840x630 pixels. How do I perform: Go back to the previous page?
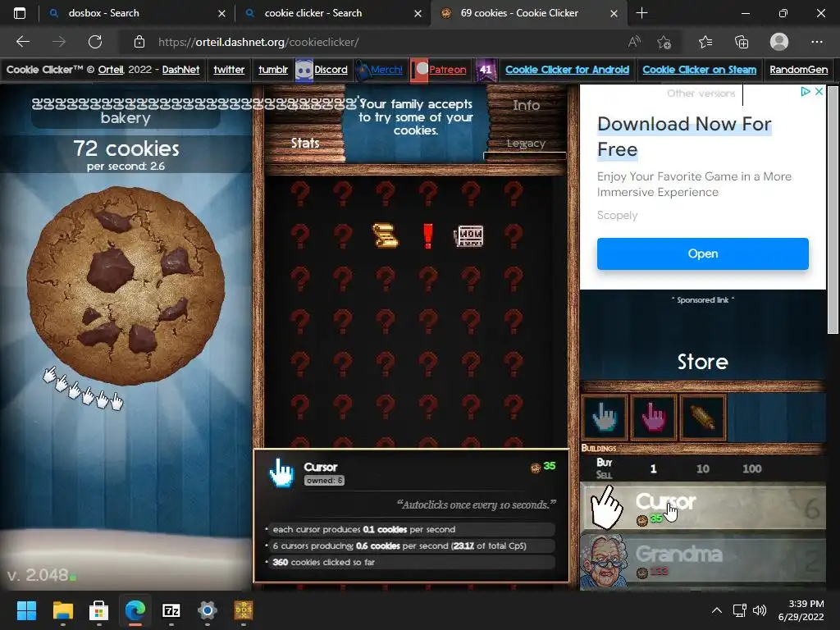click(22, 42)
